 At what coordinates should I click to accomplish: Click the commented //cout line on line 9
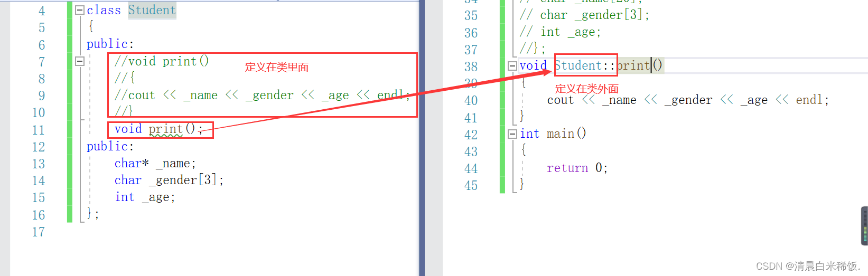click(x=262, y=96)
